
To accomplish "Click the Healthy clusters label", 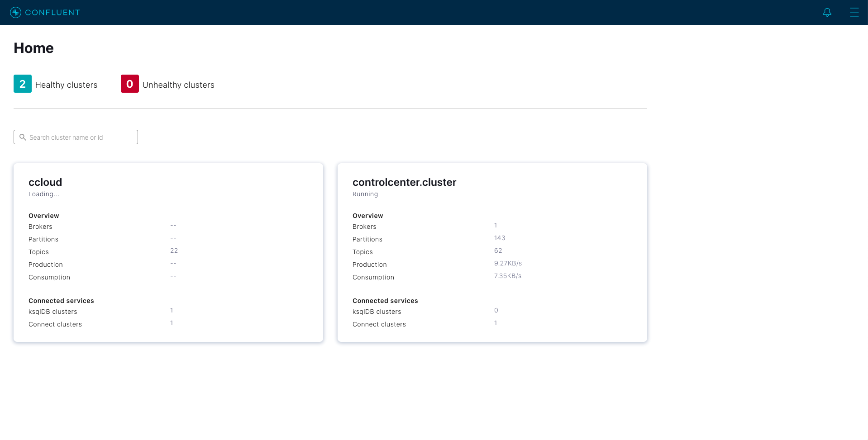I will tap(66, 85).
